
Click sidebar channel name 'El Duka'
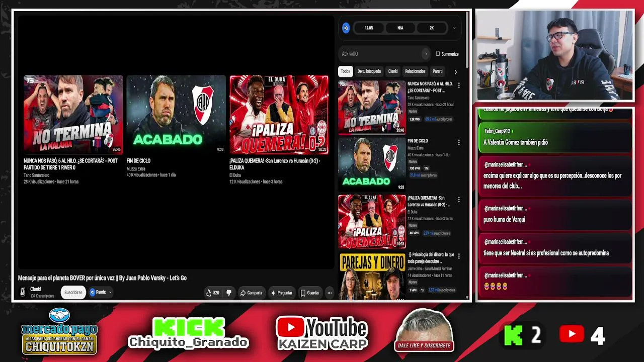coord(413,212)
